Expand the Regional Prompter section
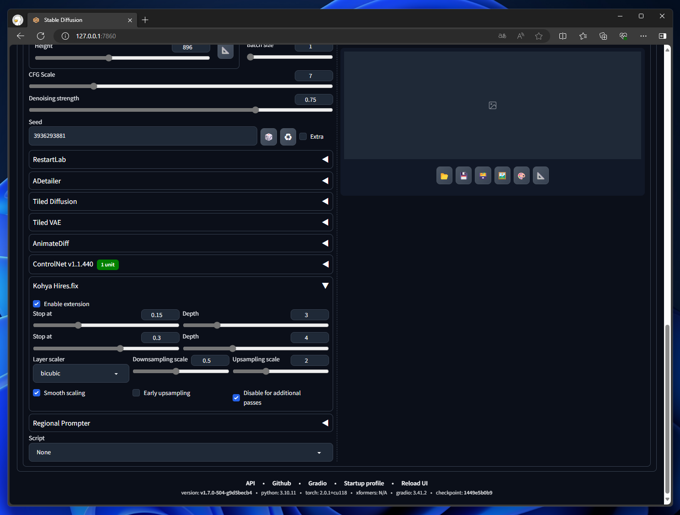This screenshot has width=680, height=515. pos(180,423)
